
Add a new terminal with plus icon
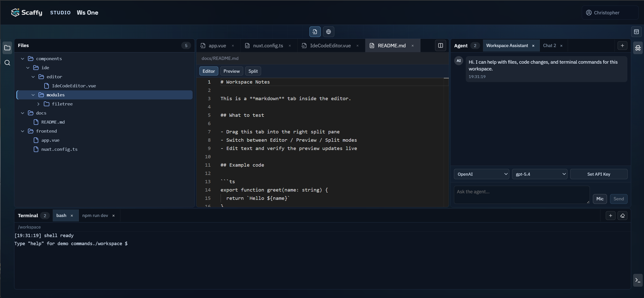pos(611,216)
